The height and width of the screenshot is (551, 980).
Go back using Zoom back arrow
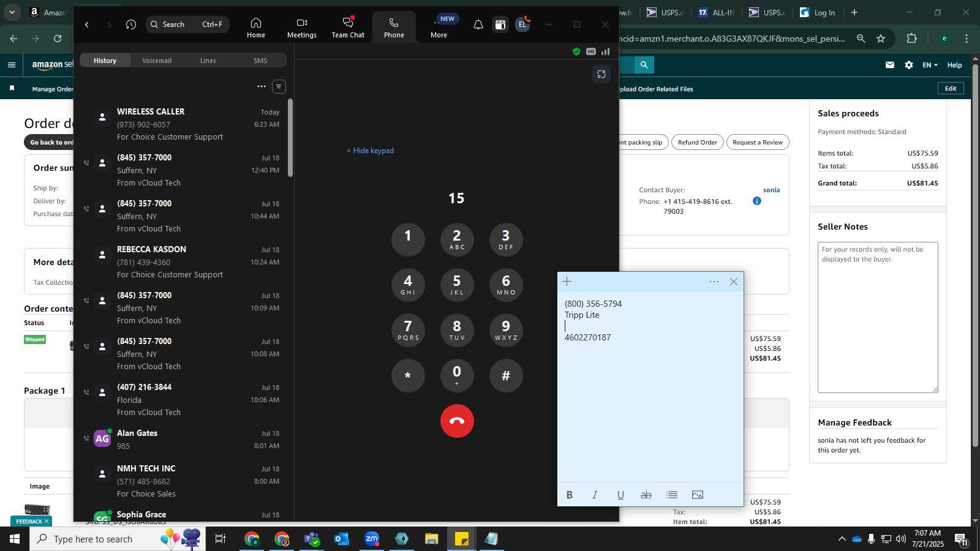(x=87, y=24)
